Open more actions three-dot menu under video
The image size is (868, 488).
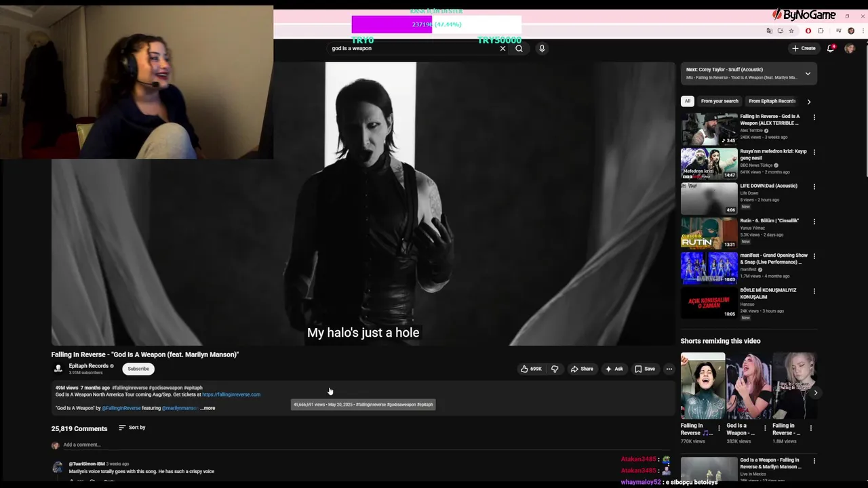click(x=669, y=369)
